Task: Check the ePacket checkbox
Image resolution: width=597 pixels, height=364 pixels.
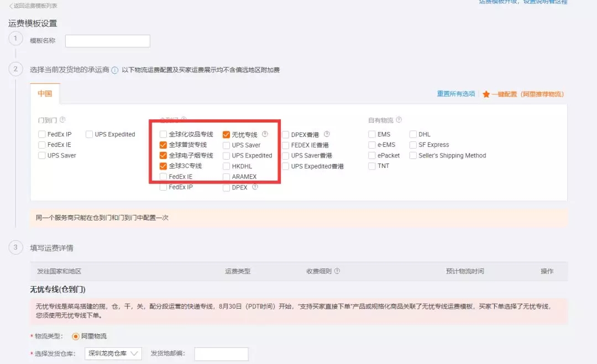Action: (372, 156)
